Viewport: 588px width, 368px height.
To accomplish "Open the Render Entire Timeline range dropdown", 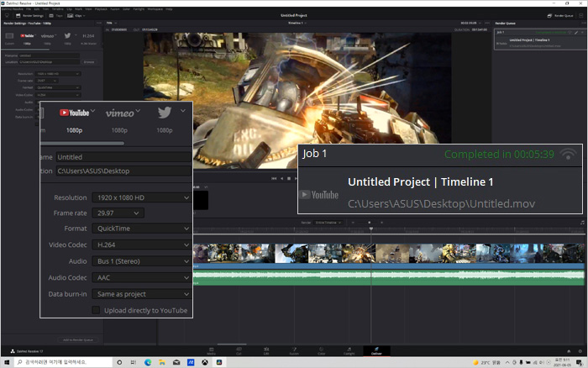I will (x=328, y=223).
